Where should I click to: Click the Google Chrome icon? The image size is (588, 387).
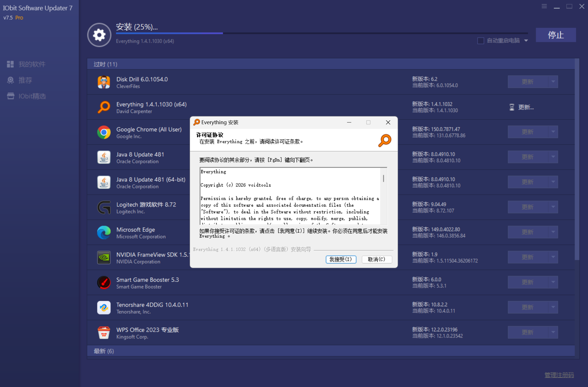pyautogui.click(x=104, y=132)
